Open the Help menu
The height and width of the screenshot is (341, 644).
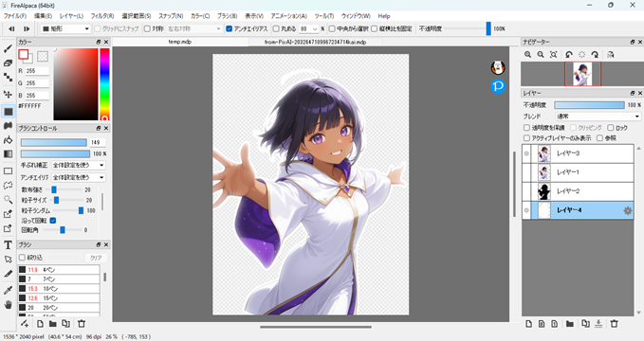tap(384, 16)
